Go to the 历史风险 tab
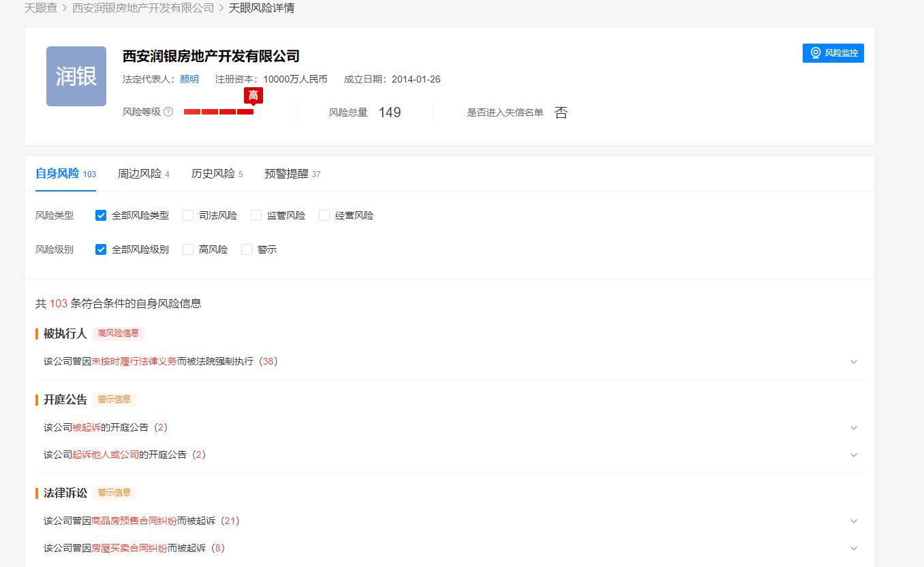 217,174
